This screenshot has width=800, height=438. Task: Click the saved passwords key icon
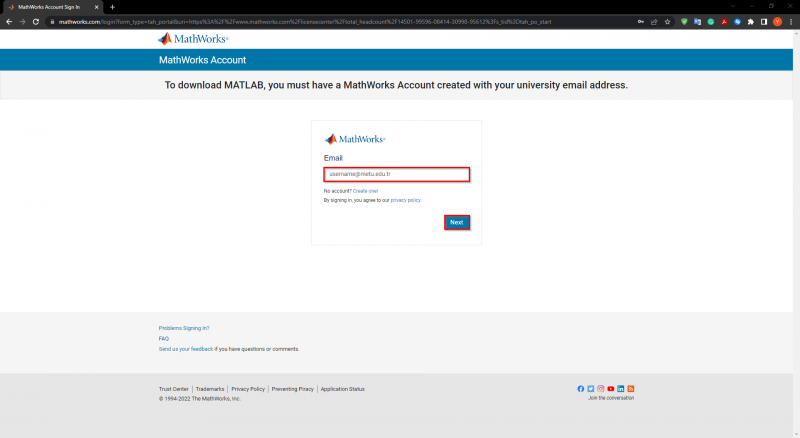[x=638, y=21]
